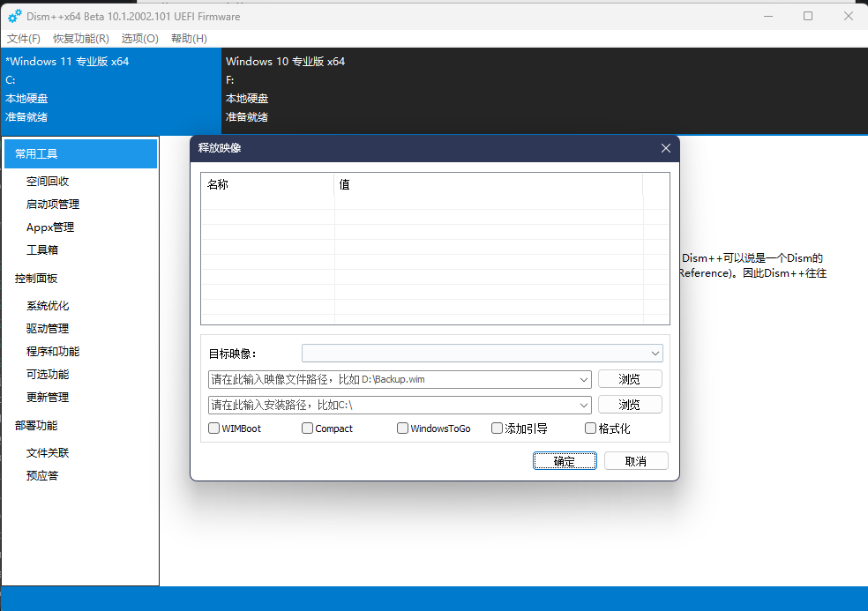The image size is (868, 611).
Task: Maximize the Dism++ window
Action: click(x=808, y=16)
